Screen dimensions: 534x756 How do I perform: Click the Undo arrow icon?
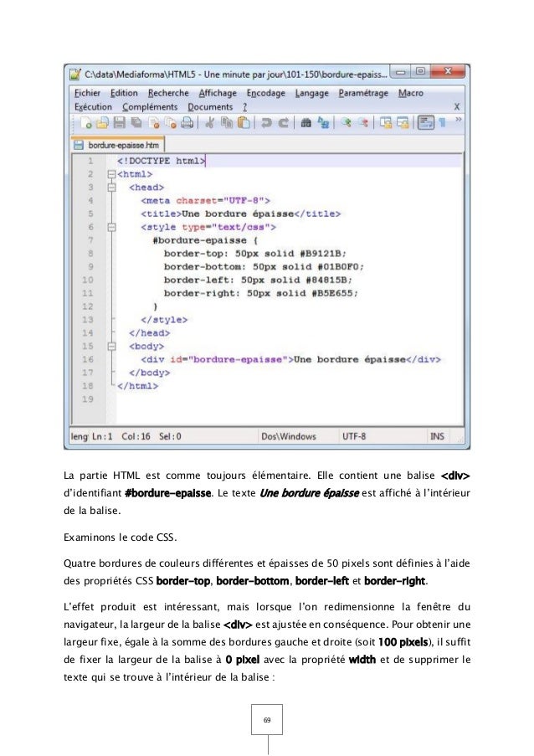pyautogui.click(x=265, y=123)
